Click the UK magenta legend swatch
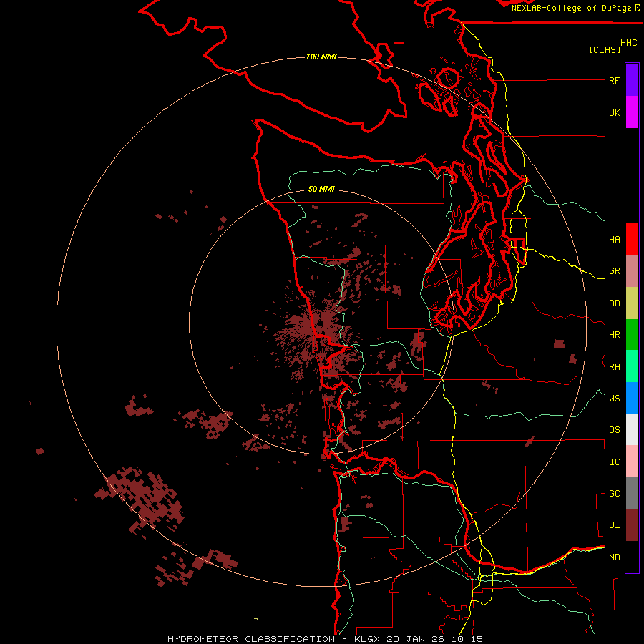Image resolution: width=644 pixels, height=644 pixels. [x=632, y=112]
